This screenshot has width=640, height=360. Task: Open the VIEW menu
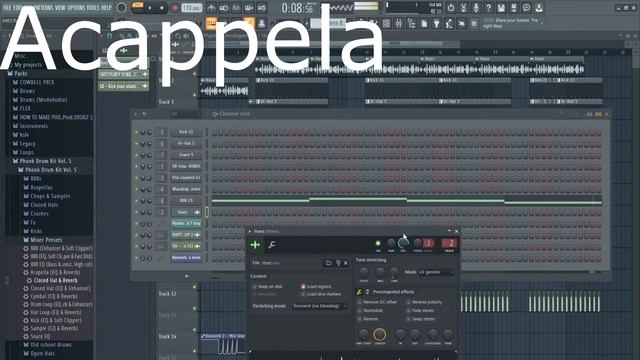click(x=60, y=8)
